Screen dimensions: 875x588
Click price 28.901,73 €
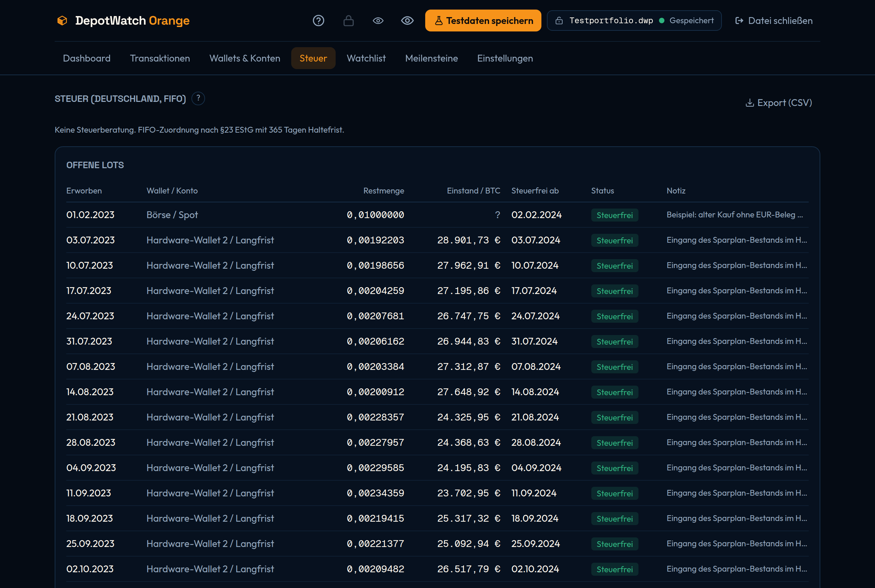tap(469, 240)
